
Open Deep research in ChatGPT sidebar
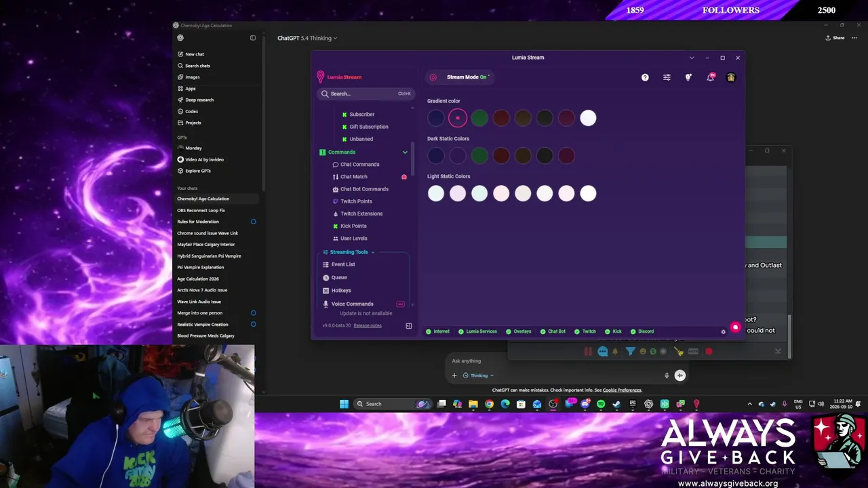pyautogui.click(x=195, y=100)
